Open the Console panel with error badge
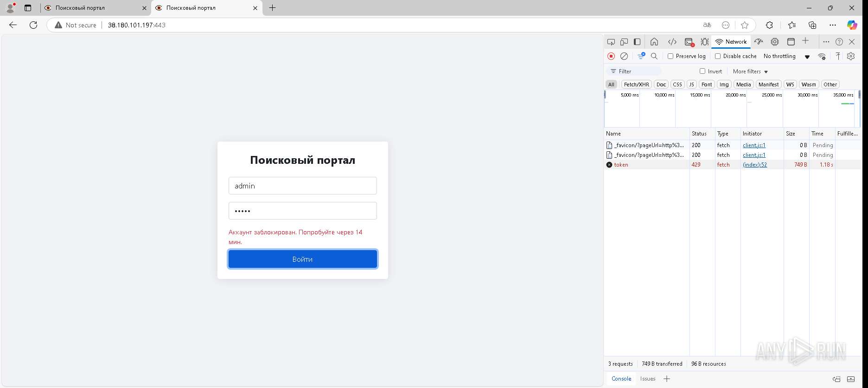The image size is (868, 388). 689,42
